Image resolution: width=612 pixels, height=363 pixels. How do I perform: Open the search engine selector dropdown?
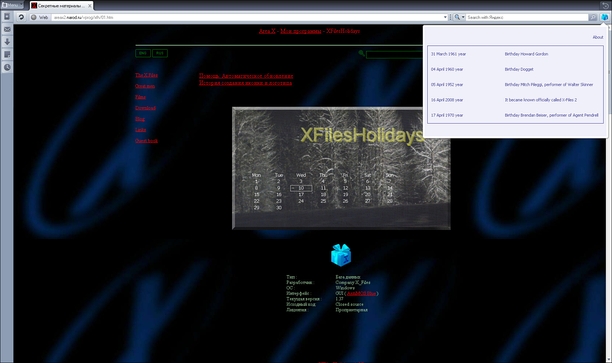(x=459, y=17)
